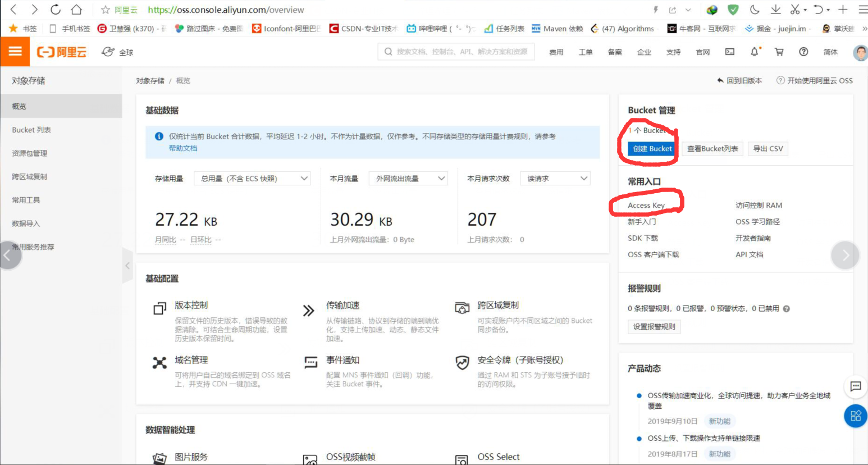This screenshot has width=868, height=465.
Task: Reload the page with refresh icon
Action: (55, 10)
